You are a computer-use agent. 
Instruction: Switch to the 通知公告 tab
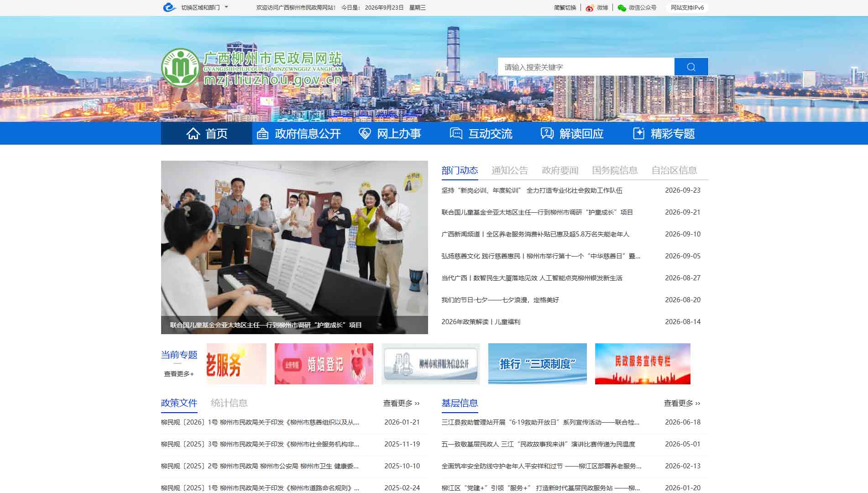510,170
